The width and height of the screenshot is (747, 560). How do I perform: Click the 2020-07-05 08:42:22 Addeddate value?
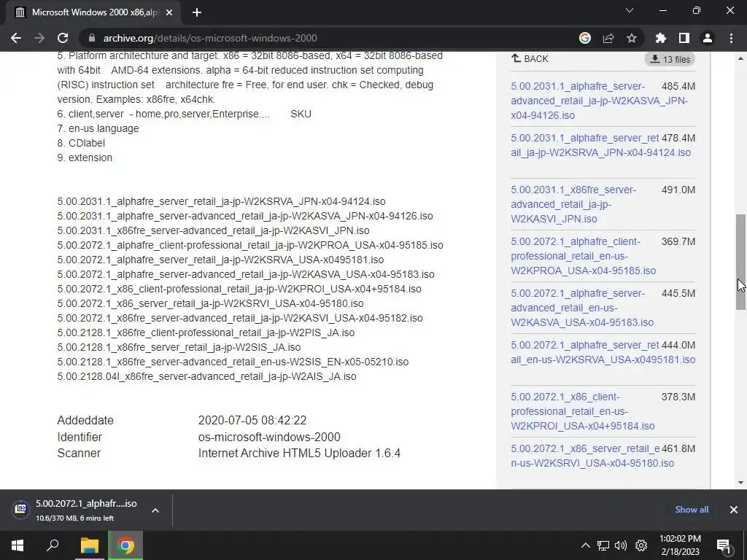point(252,421)
